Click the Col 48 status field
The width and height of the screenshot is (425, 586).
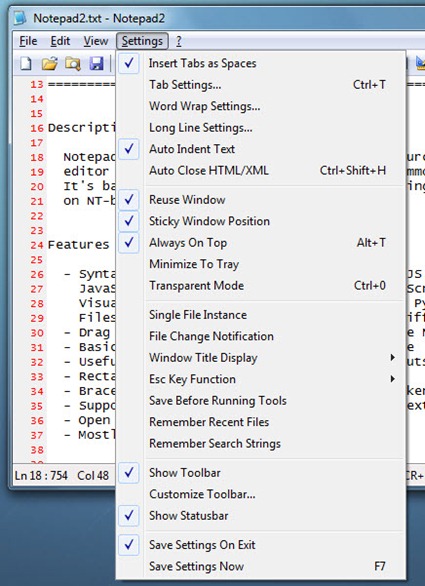pyautogui.click(x=93, y=475)
